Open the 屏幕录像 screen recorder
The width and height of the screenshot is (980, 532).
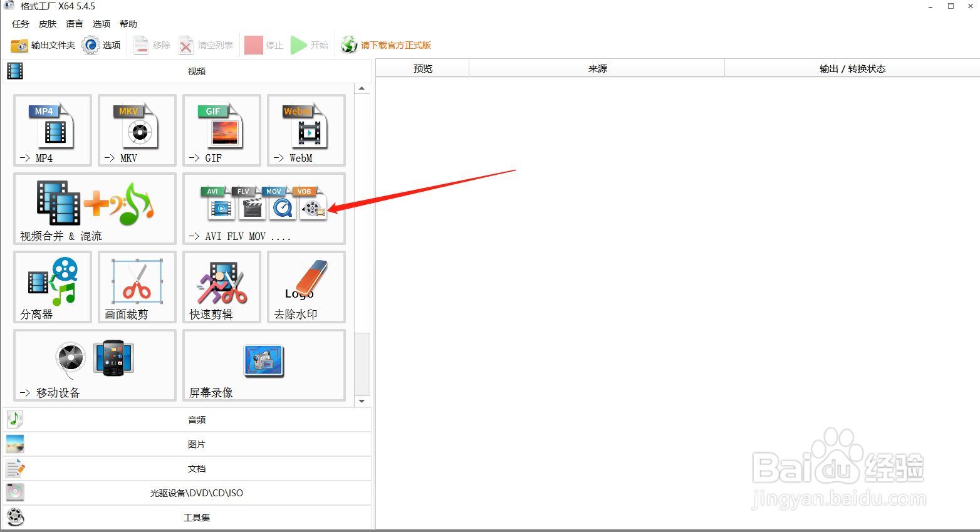[264, 365]
